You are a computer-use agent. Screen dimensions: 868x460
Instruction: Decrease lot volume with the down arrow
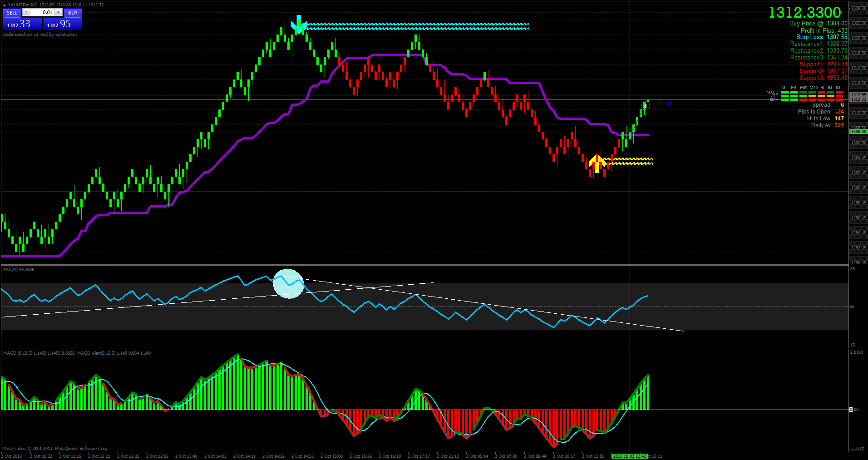click(x=26, y=13)
